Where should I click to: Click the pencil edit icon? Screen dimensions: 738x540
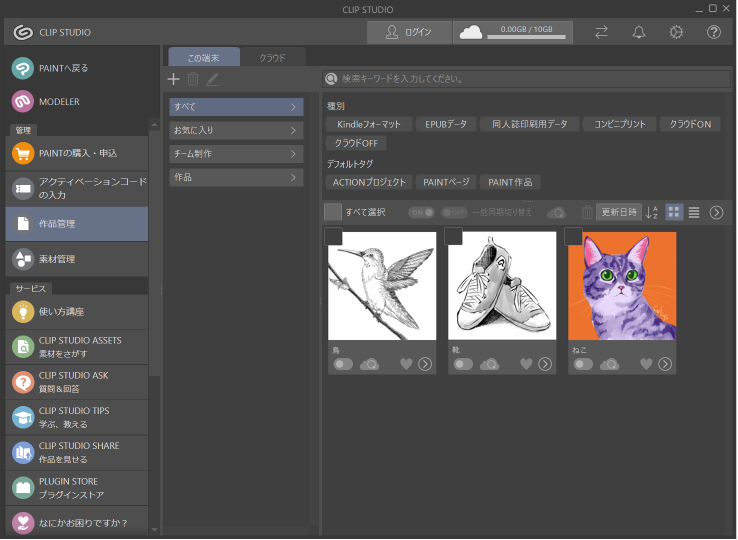[x=212, y=79]
